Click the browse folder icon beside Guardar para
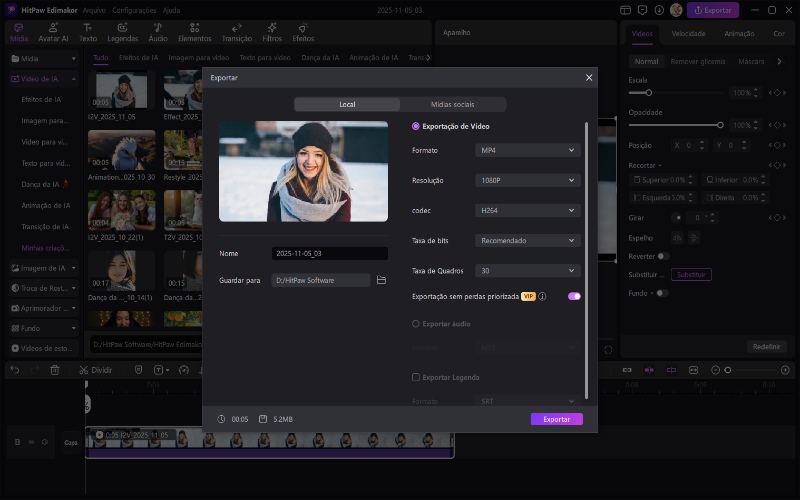Screen dimensions: 800x500 point(381,281)
